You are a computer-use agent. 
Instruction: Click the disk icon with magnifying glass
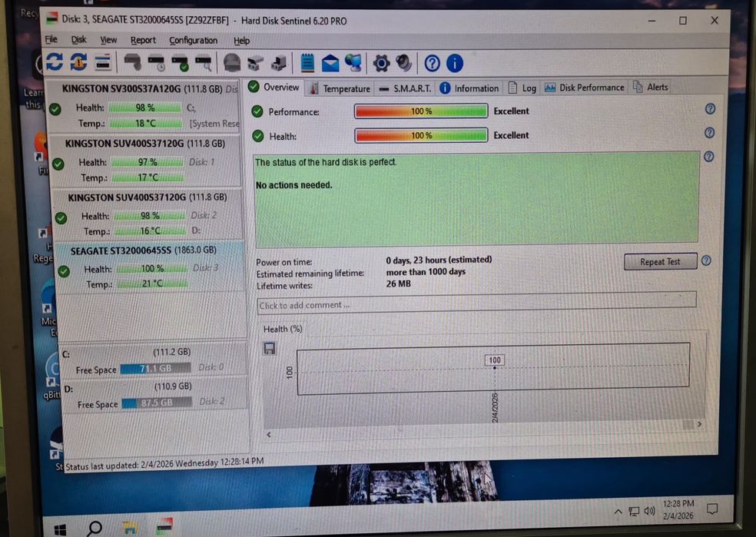point(204,63)
